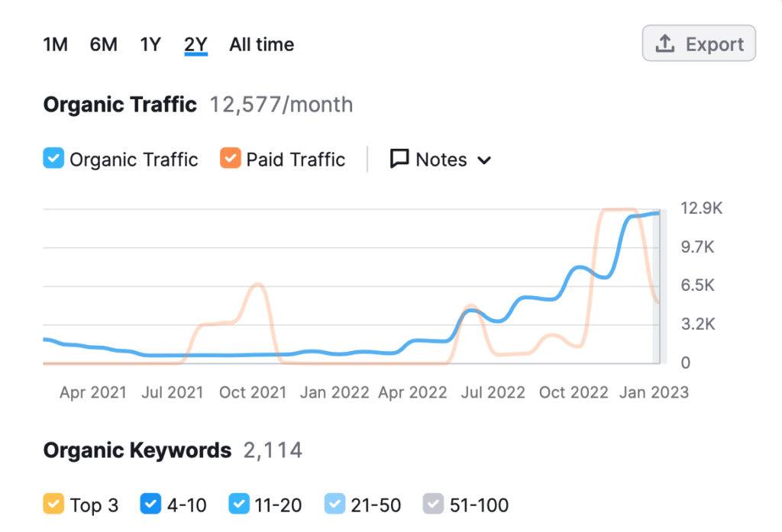Disable the 51-100 keyword position checkbox

[433, 505]
